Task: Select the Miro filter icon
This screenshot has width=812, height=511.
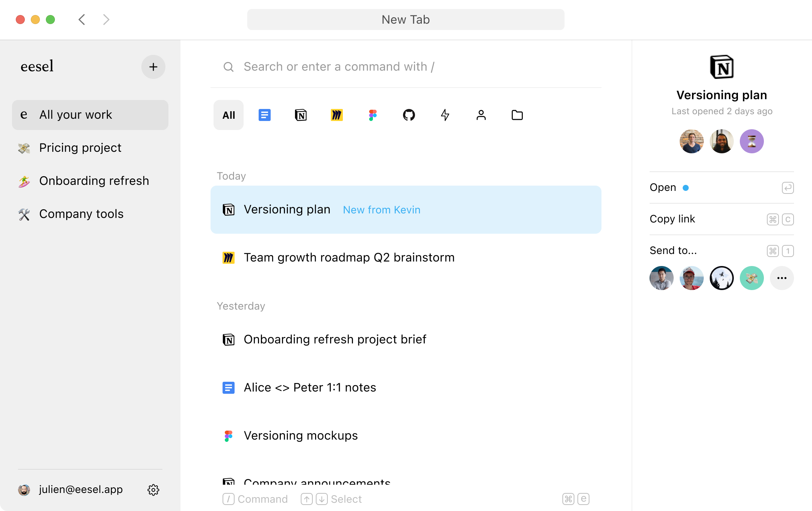Action: [x=337, y=115]
